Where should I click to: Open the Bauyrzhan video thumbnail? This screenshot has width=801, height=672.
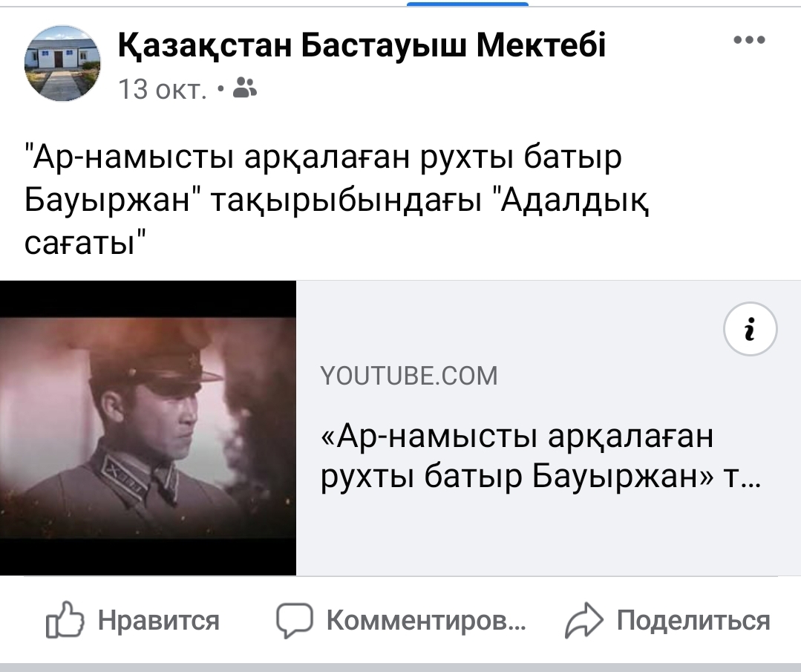(x=148, y=428)
